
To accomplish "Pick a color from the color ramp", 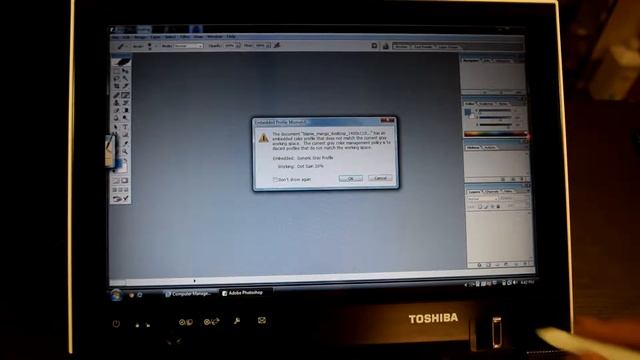I will pyautogui.click(x=495, y=133).
